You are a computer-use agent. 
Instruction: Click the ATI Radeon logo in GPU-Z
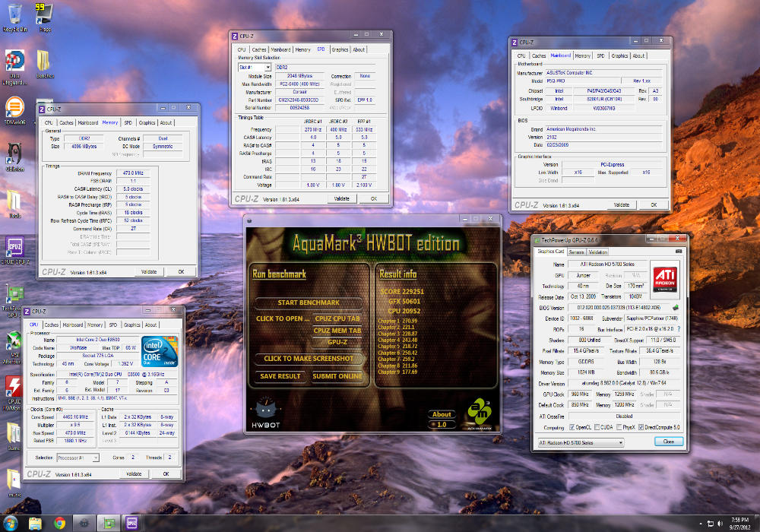[x=665, y=279]
